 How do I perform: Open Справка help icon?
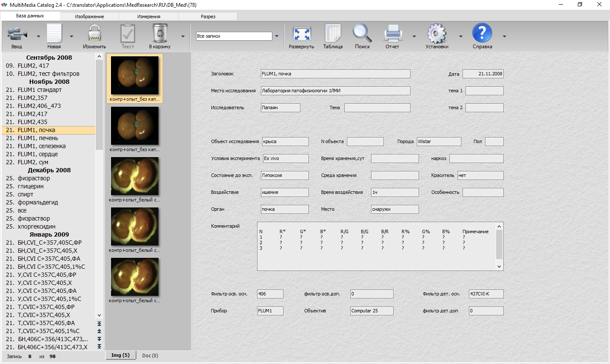[482, 34]
